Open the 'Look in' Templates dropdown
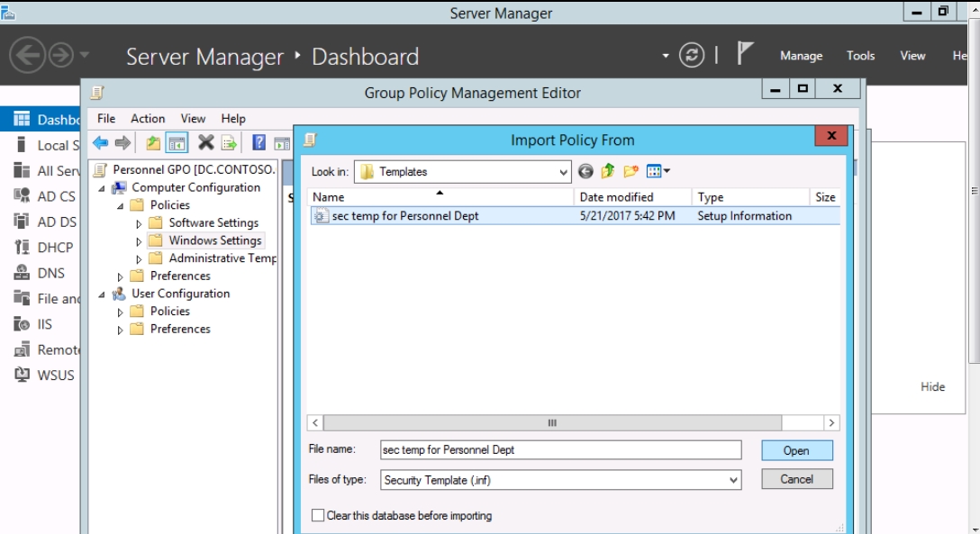This screenshot has width=980, height=534. tap(563, 172)
